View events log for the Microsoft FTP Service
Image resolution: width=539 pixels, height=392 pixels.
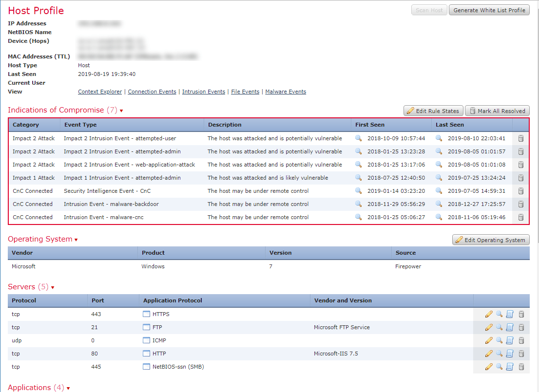510,327
